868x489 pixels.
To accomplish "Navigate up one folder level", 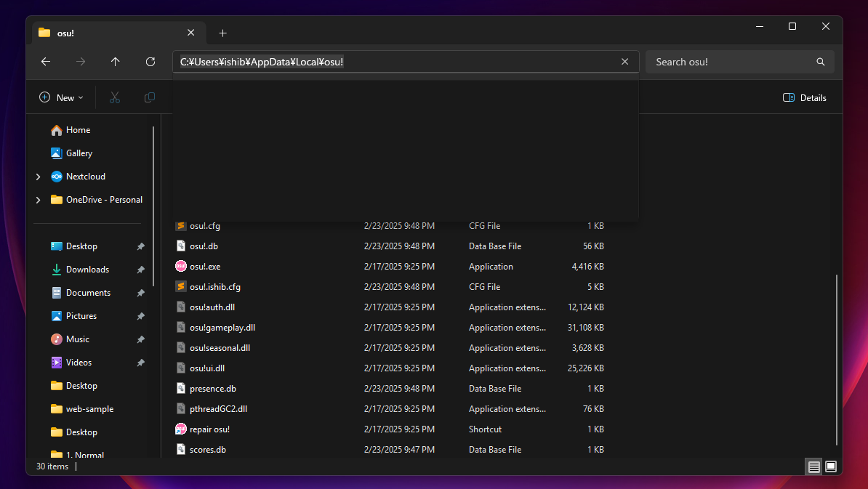I will click(115, 62).
